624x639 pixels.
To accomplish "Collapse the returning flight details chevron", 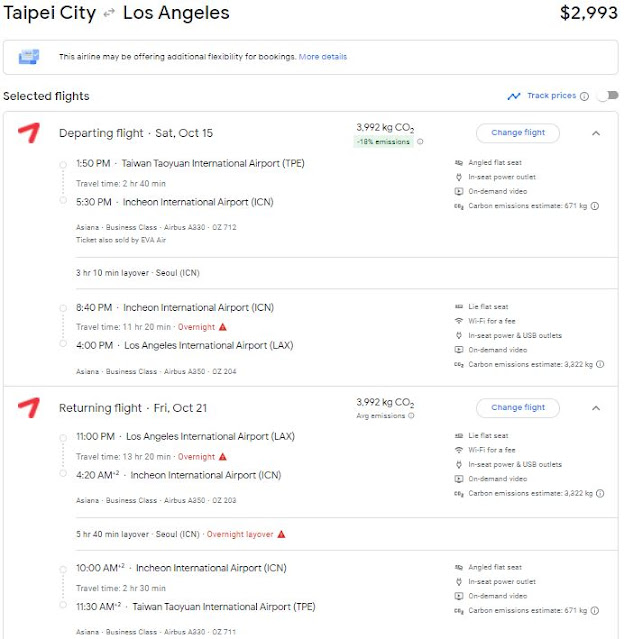I will pyautogui.click(x=596, y=407).
